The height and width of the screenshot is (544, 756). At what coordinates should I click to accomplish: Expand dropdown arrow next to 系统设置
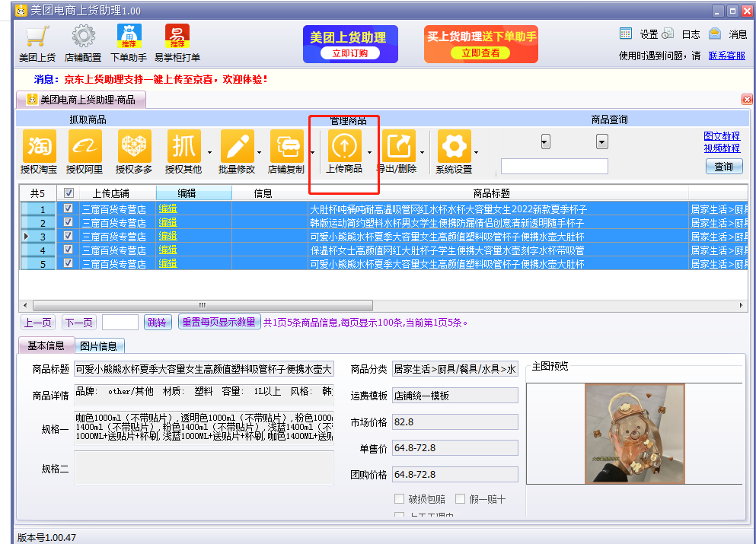point(477,152)
